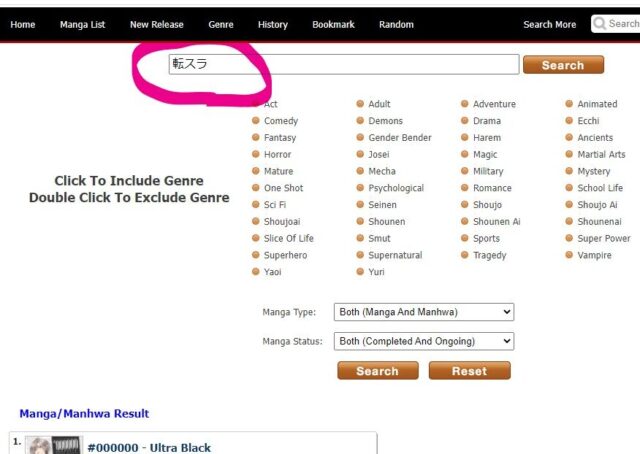Pick a Random manga
The height and width of the screenshot is (454, 640).
tap(396, 24)
